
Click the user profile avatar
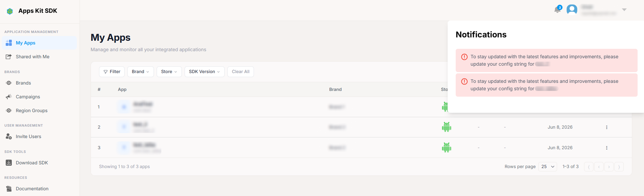[x=572, y=10]
